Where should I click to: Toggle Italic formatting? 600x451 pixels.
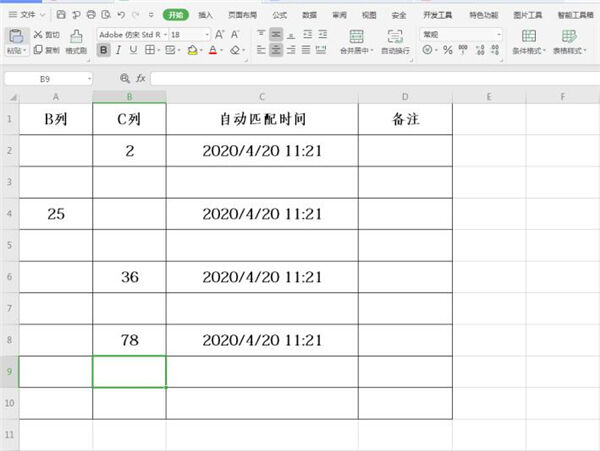pos(119,50)
